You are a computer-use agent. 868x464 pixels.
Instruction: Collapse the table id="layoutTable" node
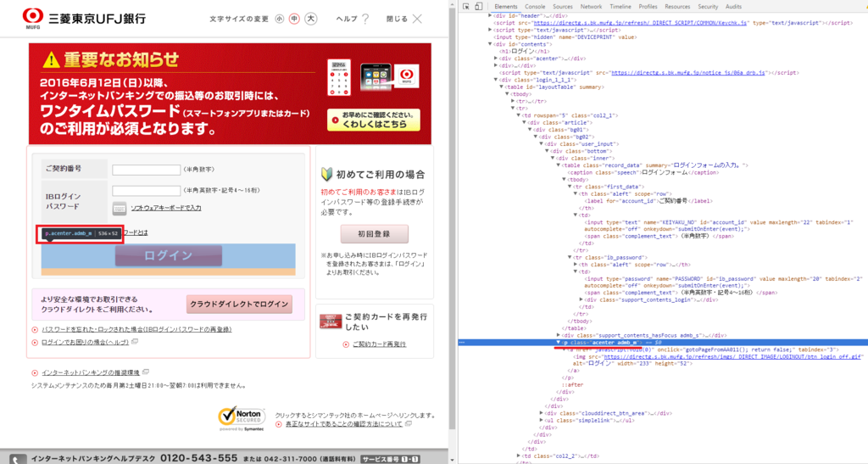tap(502, 87)
